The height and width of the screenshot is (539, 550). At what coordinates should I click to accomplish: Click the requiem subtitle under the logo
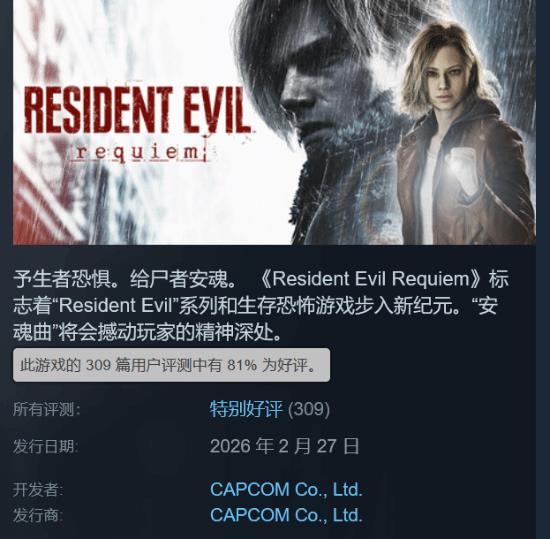140,153
